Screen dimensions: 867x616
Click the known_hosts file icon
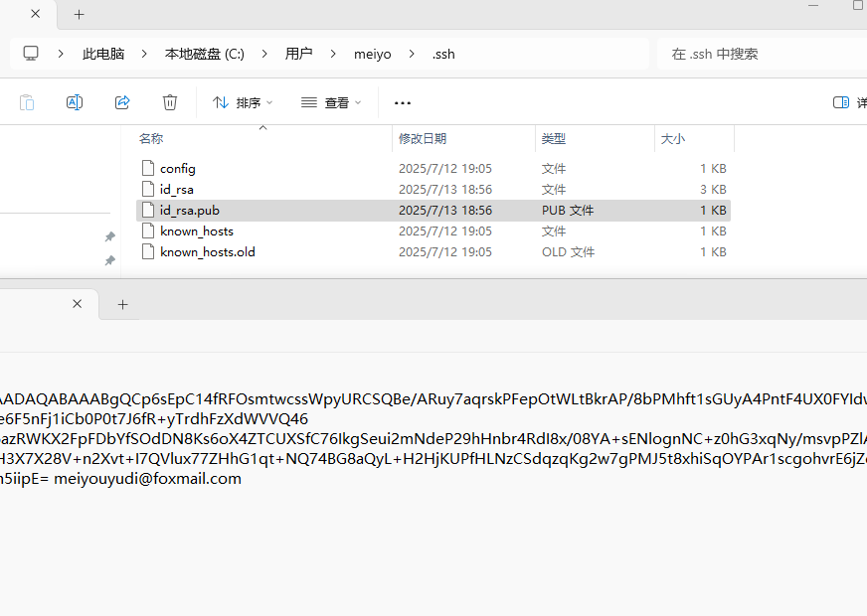(x=147, y=231)
